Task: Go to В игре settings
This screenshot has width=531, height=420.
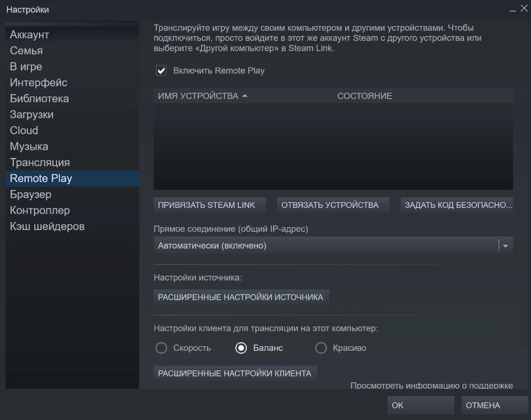Action: [x=72, y=66]
